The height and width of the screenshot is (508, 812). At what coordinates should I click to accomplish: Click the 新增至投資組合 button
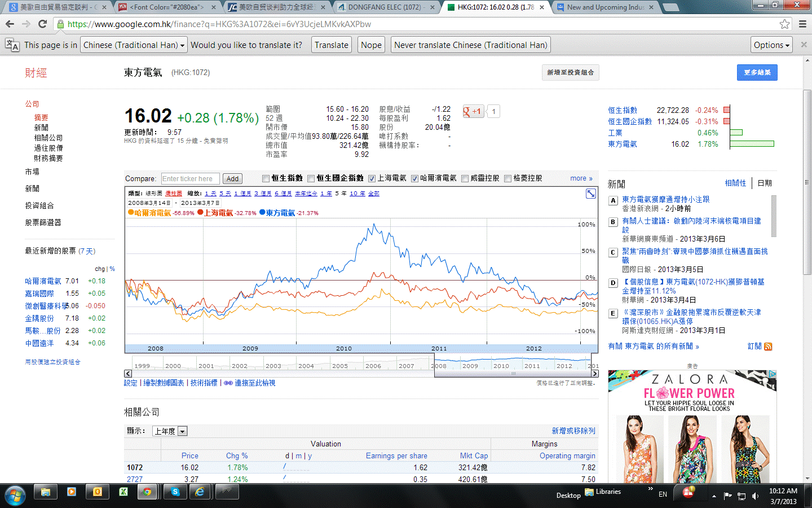click(570, 72)
